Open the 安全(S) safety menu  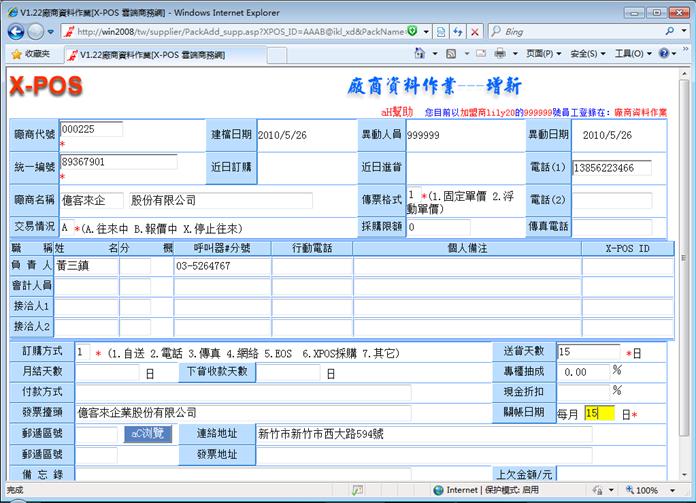coord(585,53)
